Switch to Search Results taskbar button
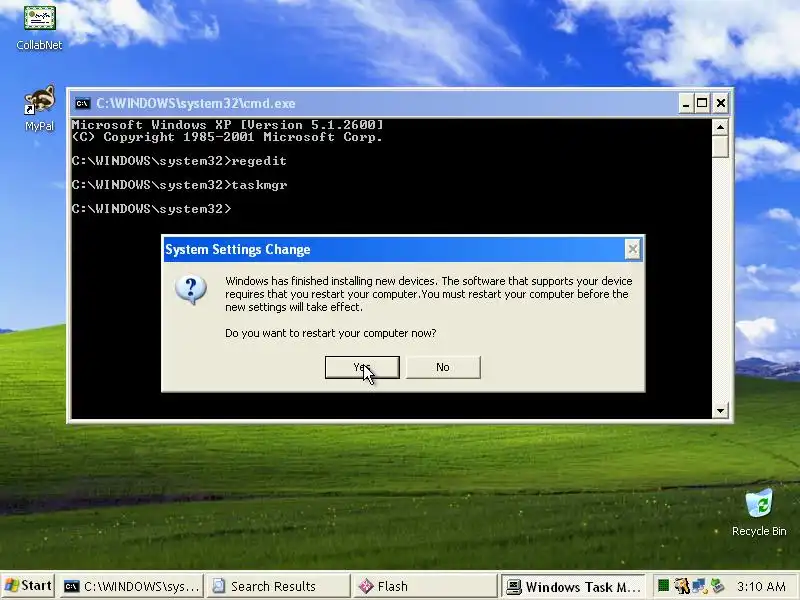This screenshot has width=800, height=600. coord(280,586)
